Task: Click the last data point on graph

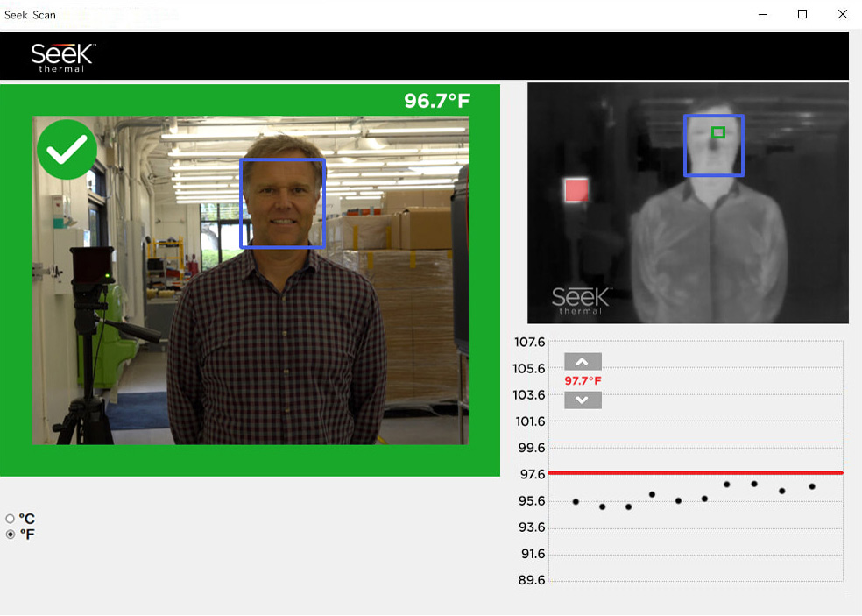Action: [812, 486]
